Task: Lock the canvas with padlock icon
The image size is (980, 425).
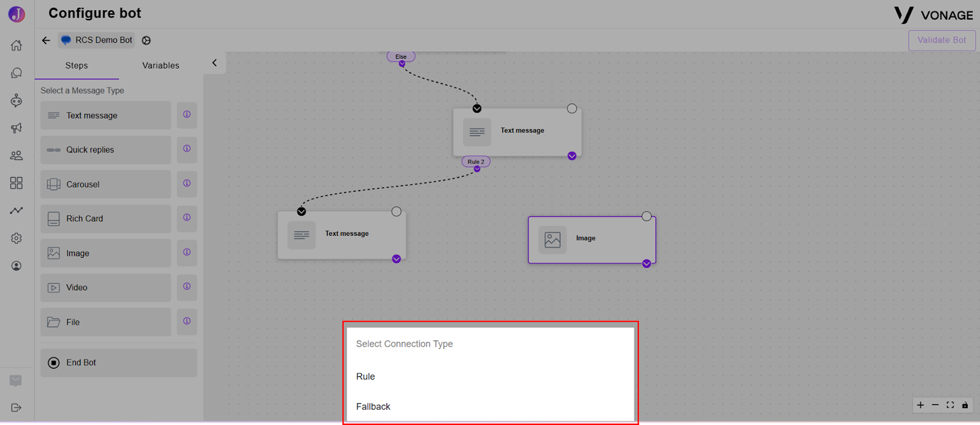Action: tap(965, 405)
